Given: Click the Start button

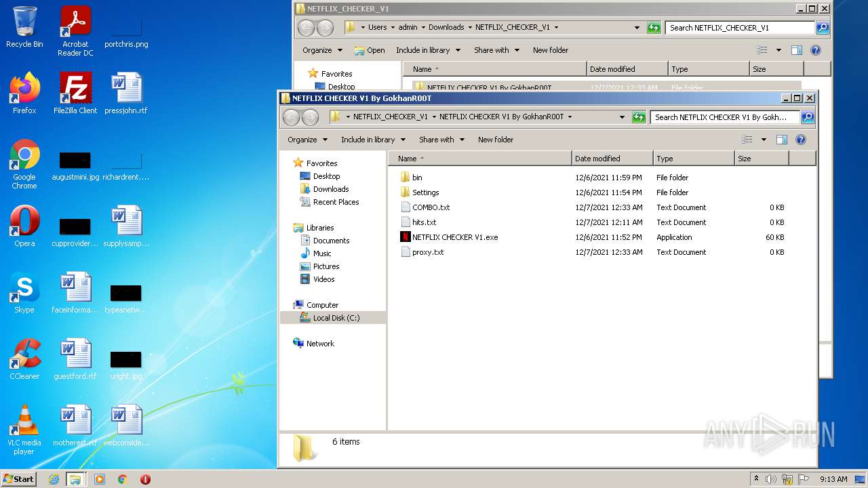Looking at the screenshot, I should coord(18,479).
